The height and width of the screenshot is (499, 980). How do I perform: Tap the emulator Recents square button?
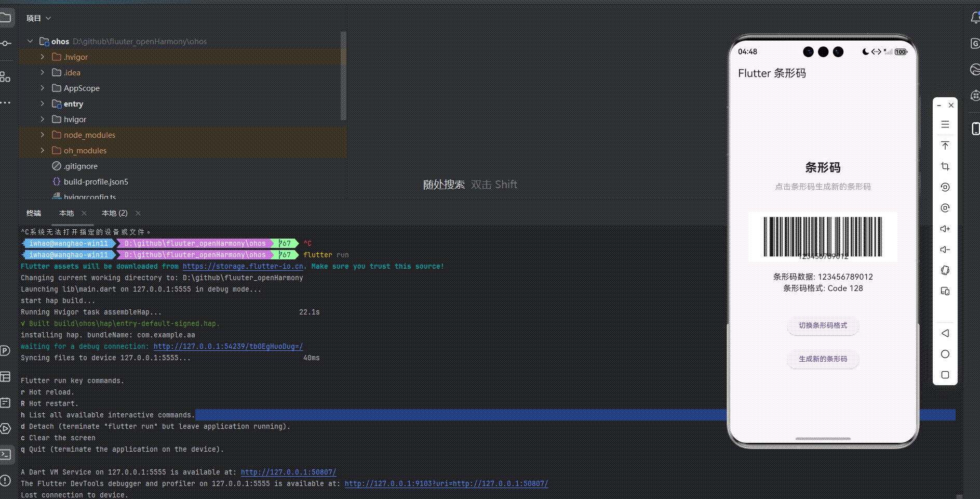coord(945,375)
